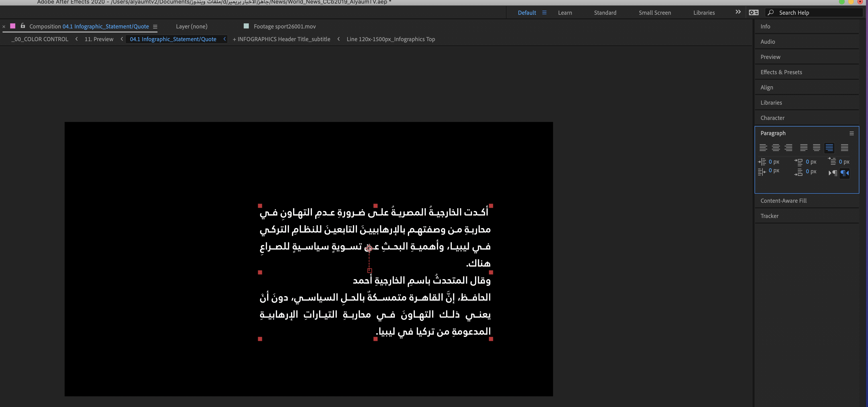Apply justify last line left alignment
Image resolution: width=868 pixels, height=407 pixels.
(804, 147)
